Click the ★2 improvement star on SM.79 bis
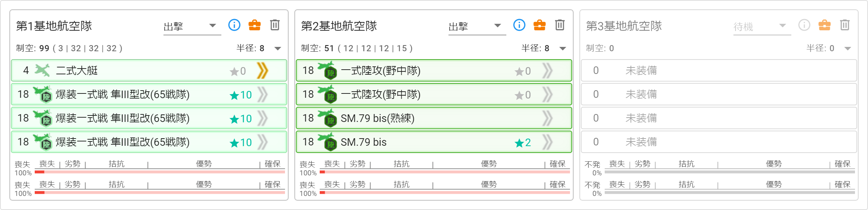The width and height of the screenshot is (868, 210). pyautogui.click(x=523, y=143)
